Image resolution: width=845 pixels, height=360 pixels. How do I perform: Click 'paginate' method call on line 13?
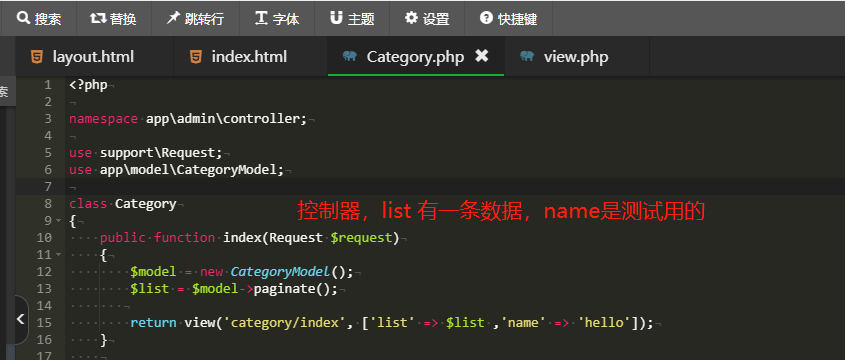[x=284, y=289]
